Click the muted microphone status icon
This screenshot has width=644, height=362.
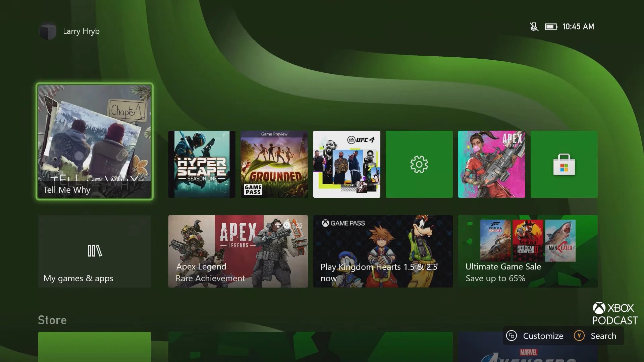[x=534, y=26]
